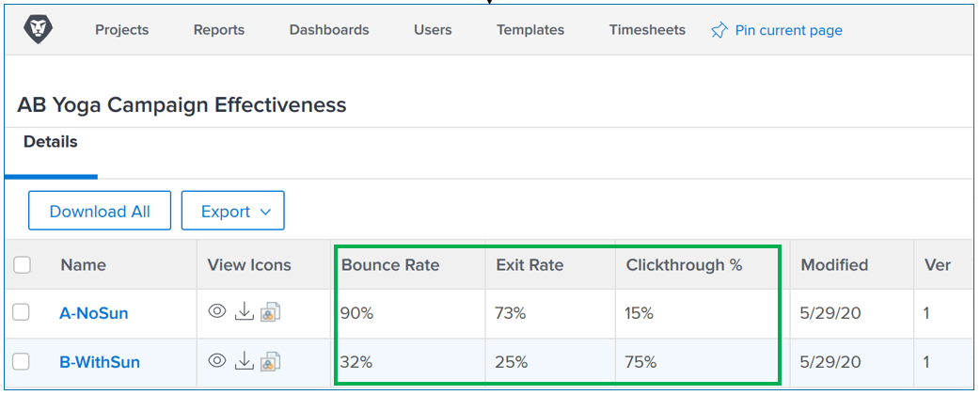Open the proof icon for B-WithSun
Image resolution: width=980 pixels, height=395 pixels.
(271, 360)
